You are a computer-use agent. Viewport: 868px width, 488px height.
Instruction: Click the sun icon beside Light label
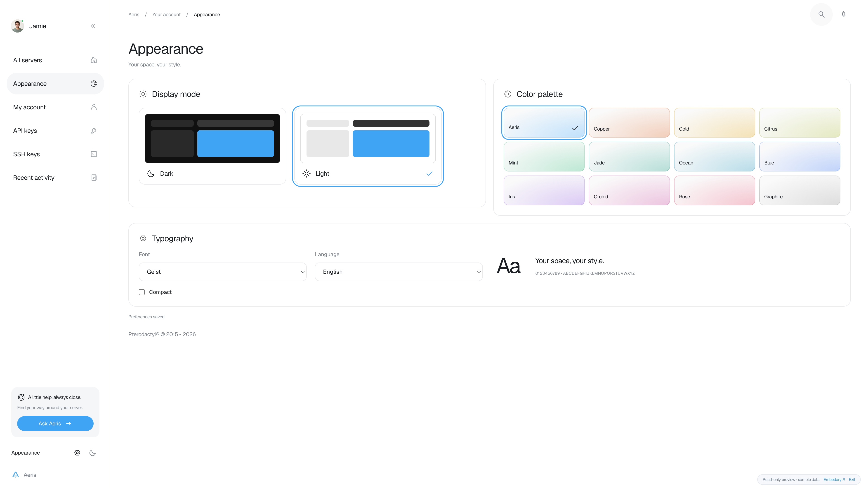(x=306, y=174)
